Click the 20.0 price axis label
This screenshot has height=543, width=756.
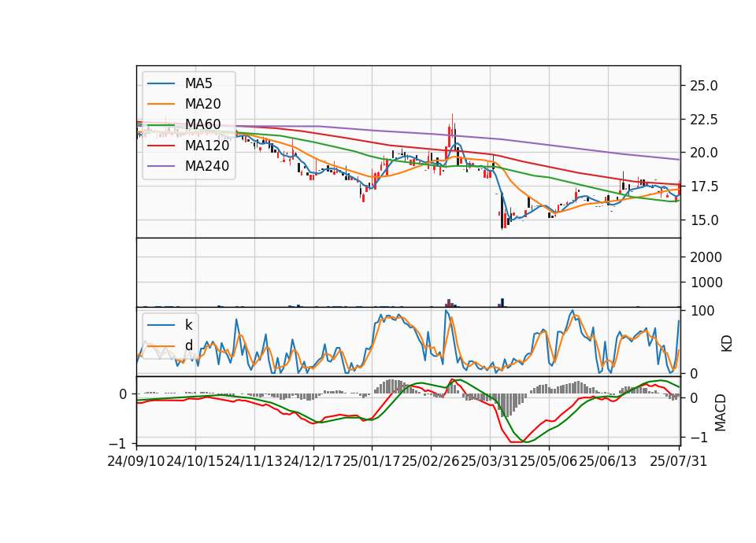703,153
